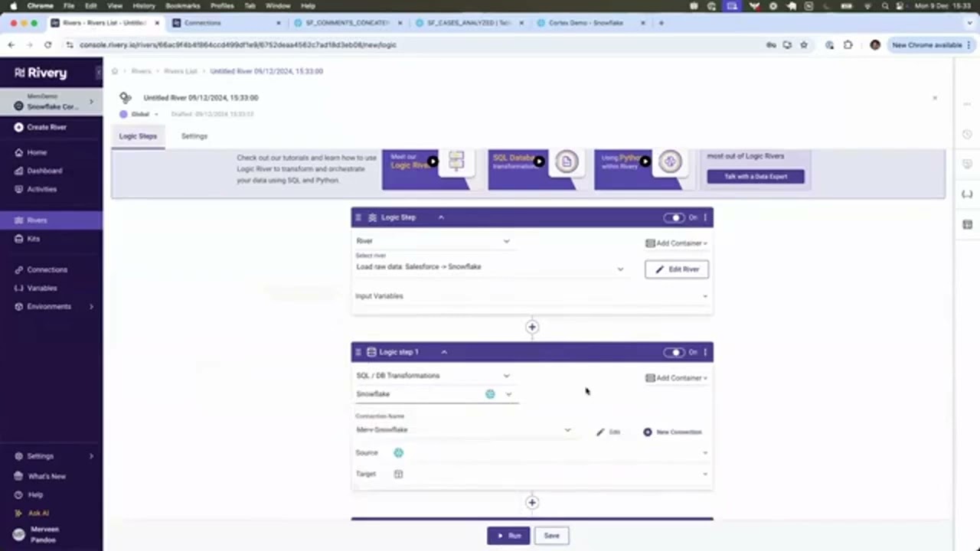Open the Snowflake Cor... account switcher
This screenshot has width=980, height=551.
(51, 102)
